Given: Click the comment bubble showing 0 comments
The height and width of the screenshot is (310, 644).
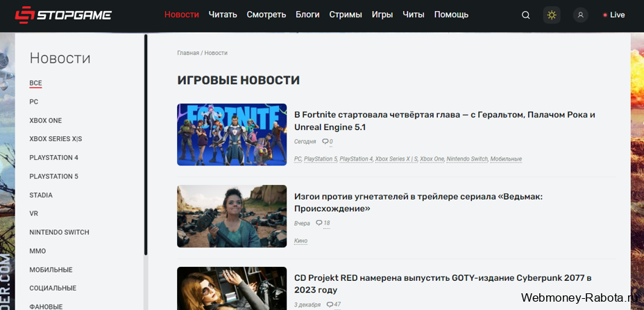Looking at the screenshot, I should click(328, 142).
